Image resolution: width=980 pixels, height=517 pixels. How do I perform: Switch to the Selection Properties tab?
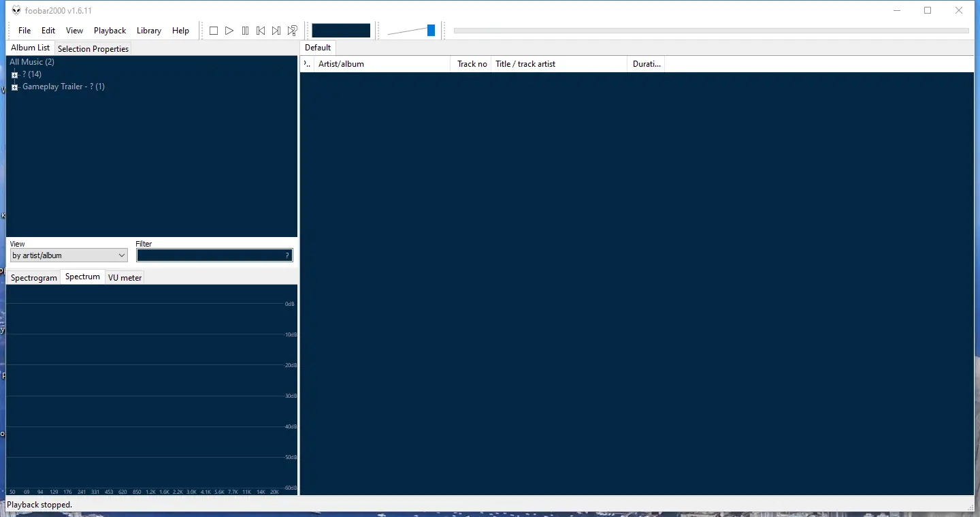(x=93, y=49)
